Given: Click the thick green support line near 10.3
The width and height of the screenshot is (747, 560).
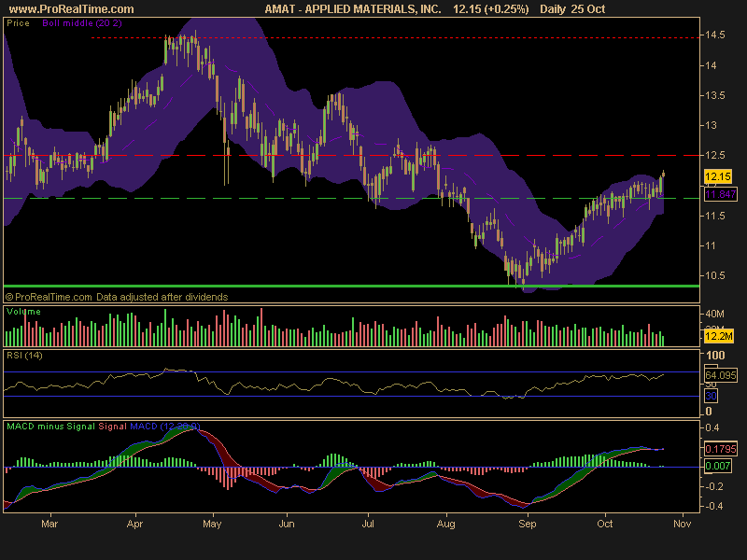Looking at the screenshot, I should click(x=352, y=286).
